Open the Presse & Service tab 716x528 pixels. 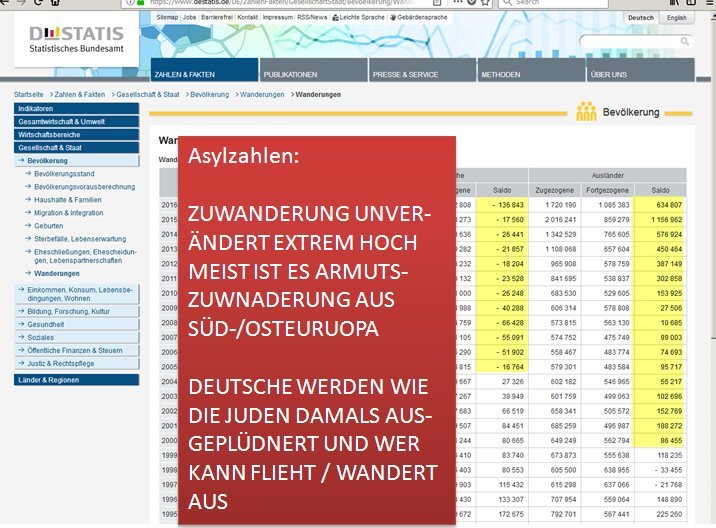pos(405,74)
